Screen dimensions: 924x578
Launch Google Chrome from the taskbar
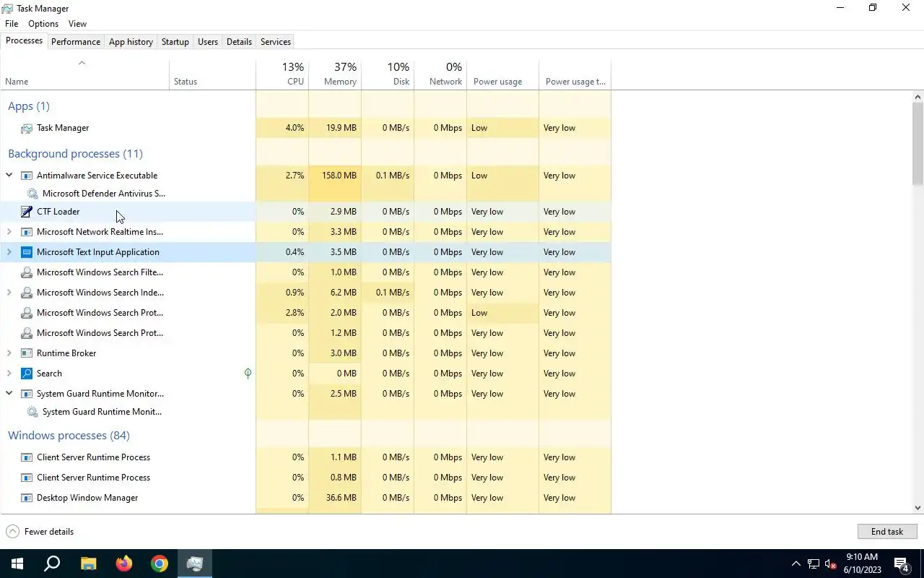coord(160,564)
